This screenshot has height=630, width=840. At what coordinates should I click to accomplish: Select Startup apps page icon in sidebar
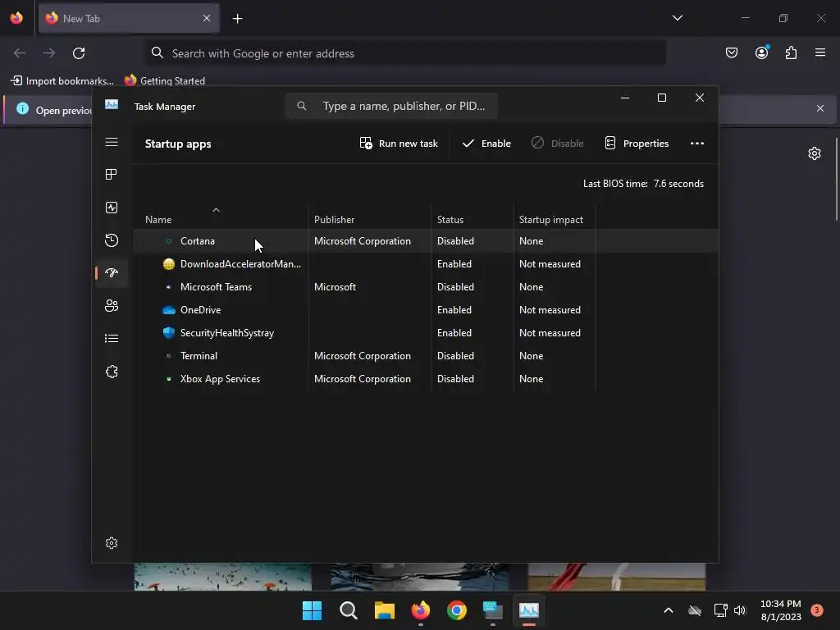[112, 272]
